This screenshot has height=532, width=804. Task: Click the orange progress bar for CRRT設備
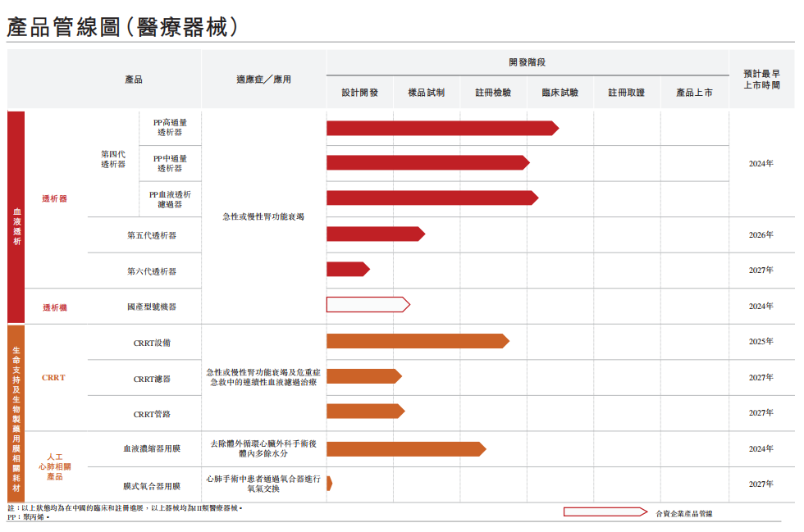click(x=418, y=341)
